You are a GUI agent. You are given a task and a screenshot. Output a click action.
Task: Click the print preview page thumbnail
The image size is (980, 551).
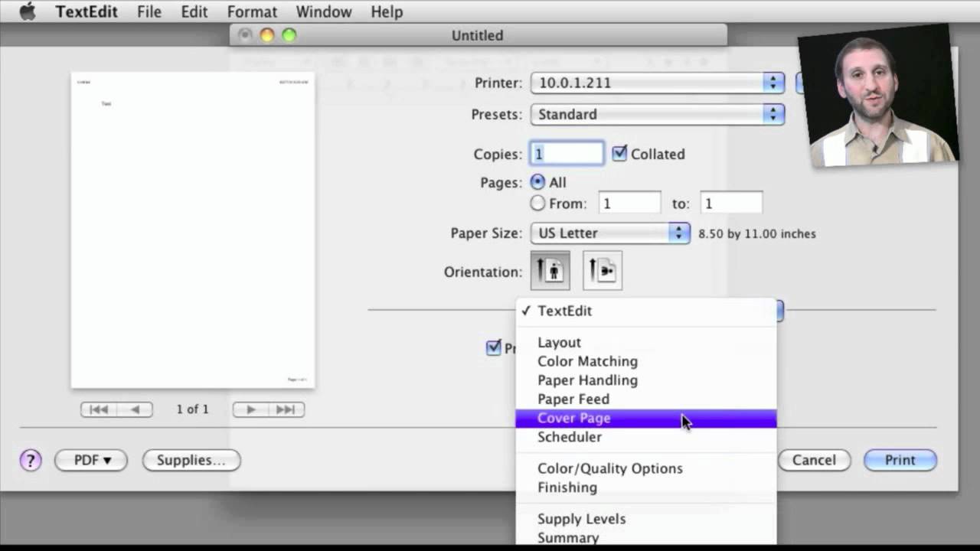[193, 230]
